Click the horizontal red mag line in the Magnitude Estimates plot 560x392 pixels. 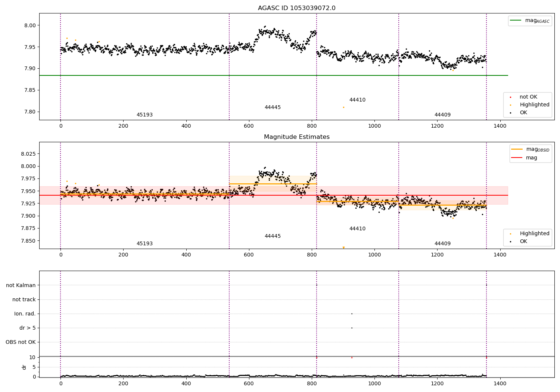(273, 195)
